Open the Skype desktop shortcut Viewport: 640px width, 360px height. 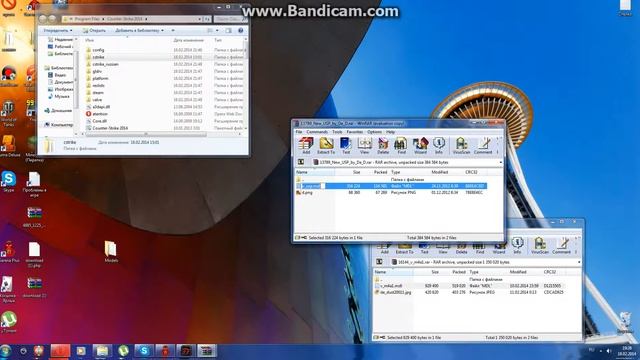pos(9,182)
